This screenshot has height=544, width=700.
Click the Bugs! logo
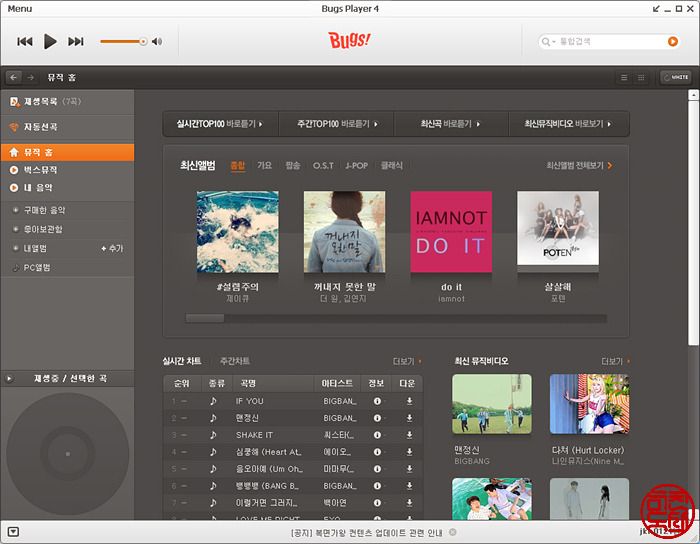click(349, 40)
